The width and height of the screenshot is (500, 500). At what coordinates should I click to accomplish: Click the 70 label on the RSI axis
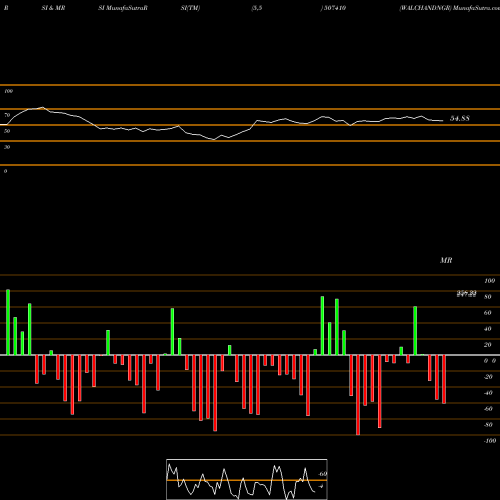coord(7,115)
